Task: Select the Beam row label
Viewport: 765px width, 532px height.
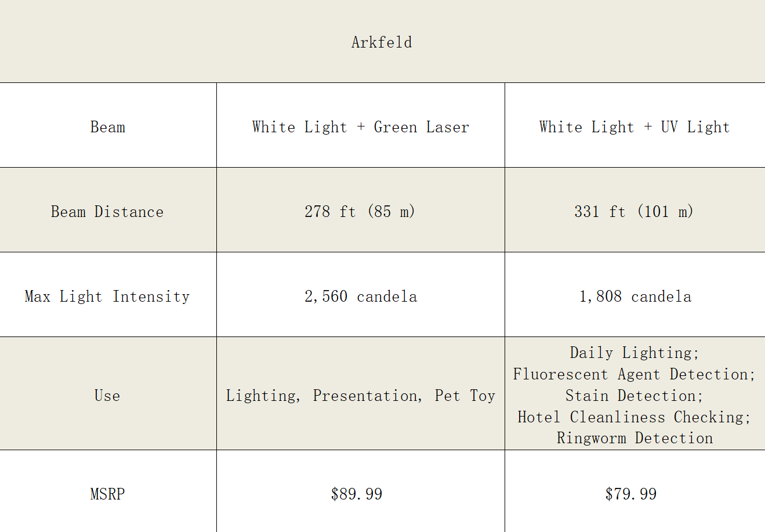Action: click(x=108, y=127)
